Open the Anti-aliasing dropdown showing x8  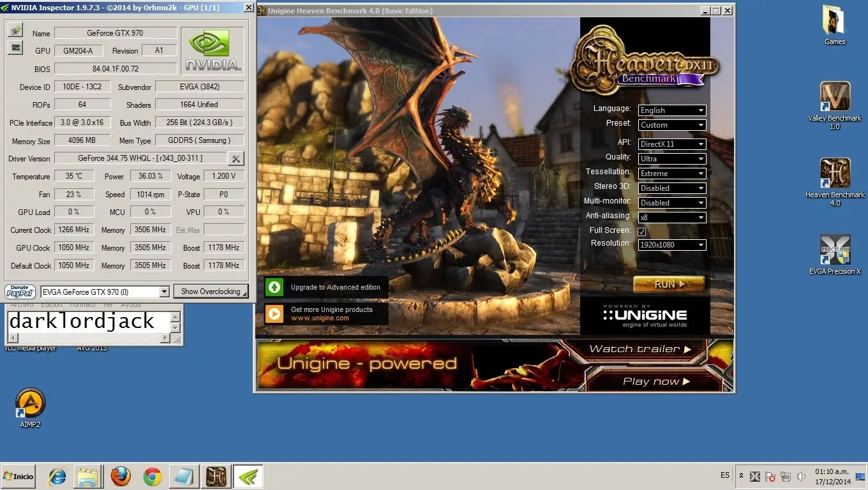[x=672, y=218]
